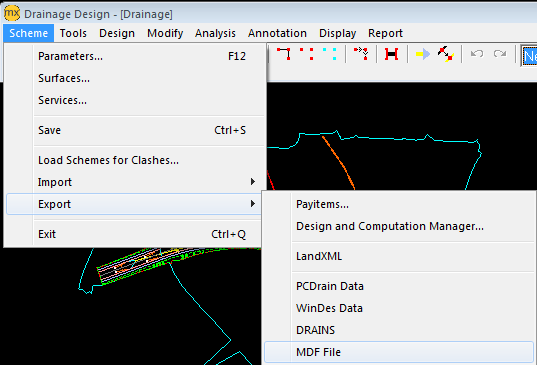The height and width of the screenshot is (365, 537).
Task: Click the undo arrow in toolbar
Action: tap(477, 54)
